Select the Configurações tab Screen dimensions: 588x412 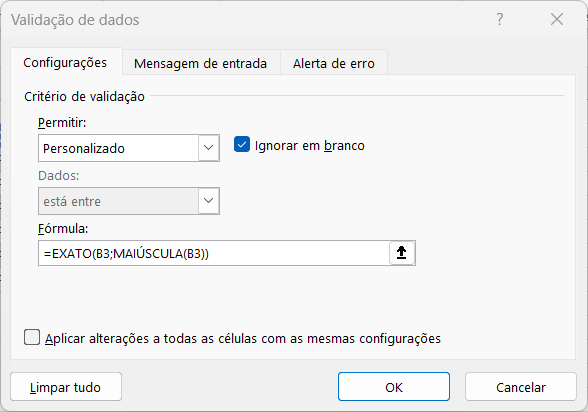click(65, 62)
